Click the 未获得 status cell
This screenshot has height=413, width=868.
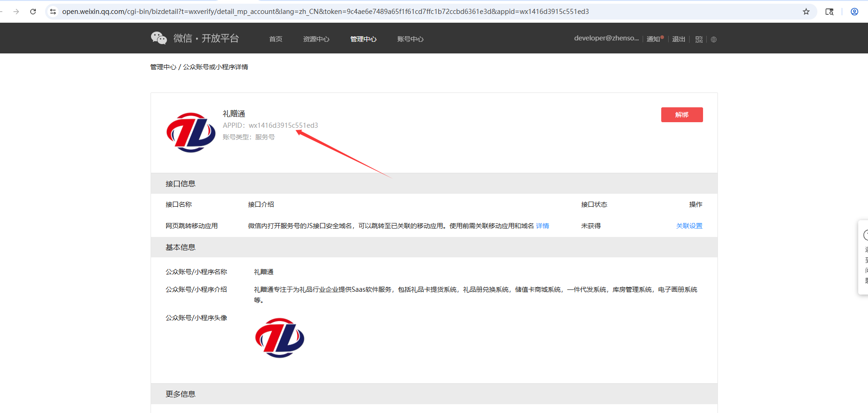591,226
